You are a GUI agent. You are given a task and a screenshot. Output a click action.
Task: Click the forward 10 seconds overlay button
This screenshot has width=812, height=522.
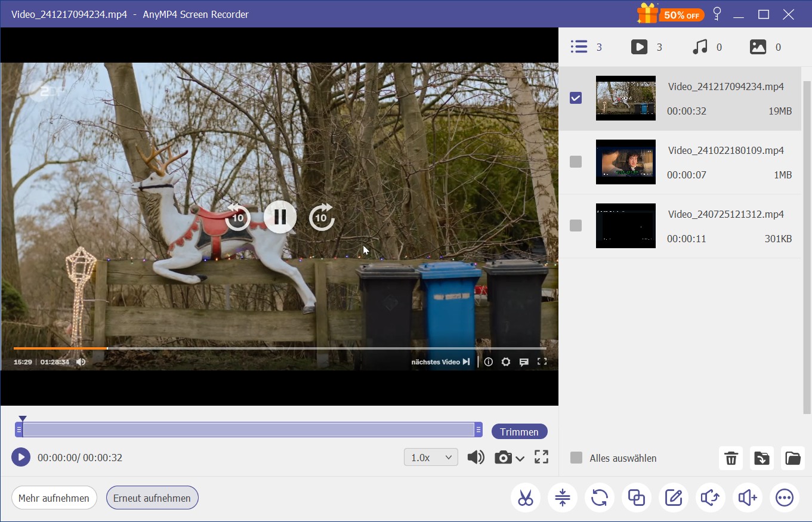pyautogui.click(x=322, y=217)
